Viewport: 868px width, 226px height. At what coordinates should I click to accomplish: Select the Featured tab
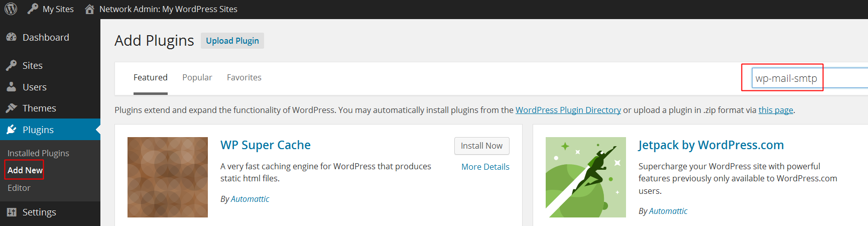tap(150, 77)
